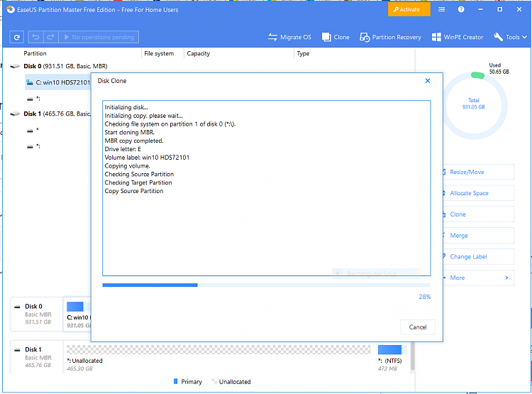This screenshot has width=532, height=394.
Task: Click the 'Total 931.05 GB' label
Action: [473, 104]
